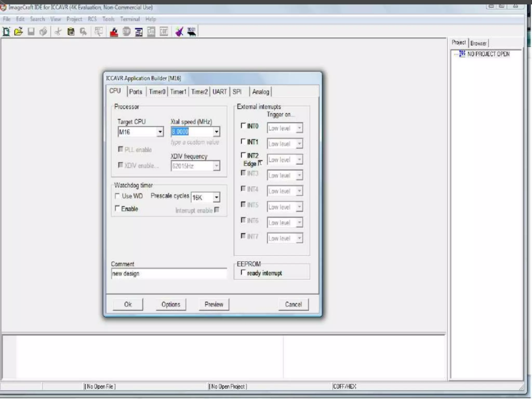
Task: Click the New File toolbar icon
Action: [x=6, y=32]
